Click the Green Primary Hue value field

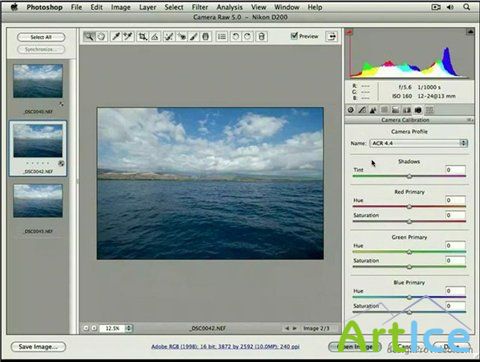455,246
